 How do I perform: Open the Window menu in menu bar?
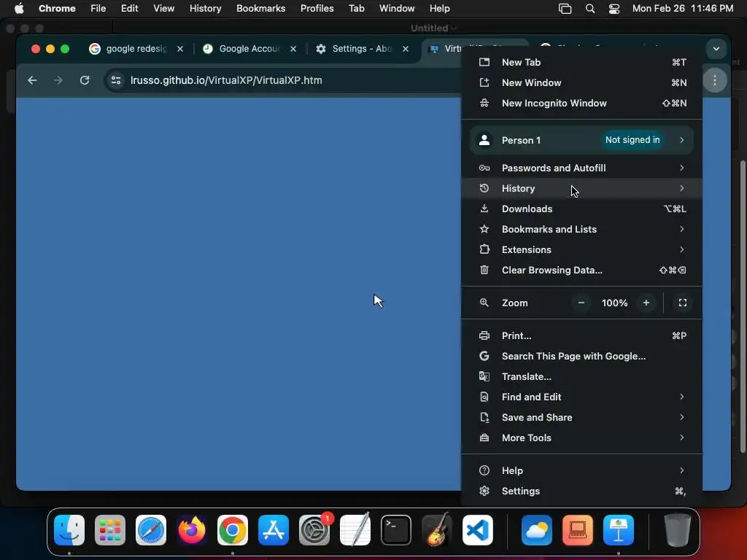click(397, 9)
